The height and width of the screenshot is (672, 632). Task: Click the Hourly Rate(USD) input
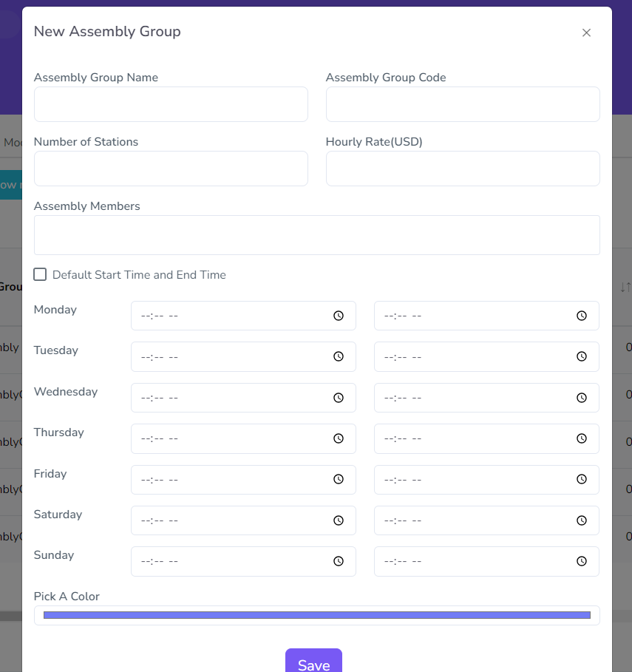pyautogui.click(x=463, y=169)
